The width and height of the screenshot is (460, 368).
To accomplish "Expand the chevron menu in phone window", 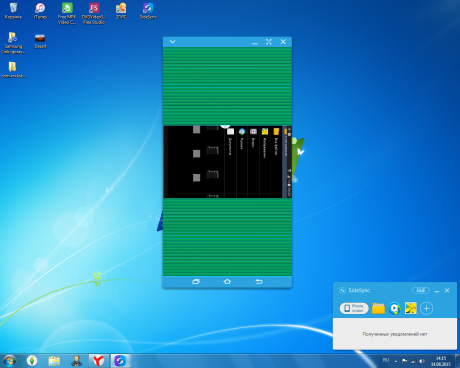I will 172,42.
